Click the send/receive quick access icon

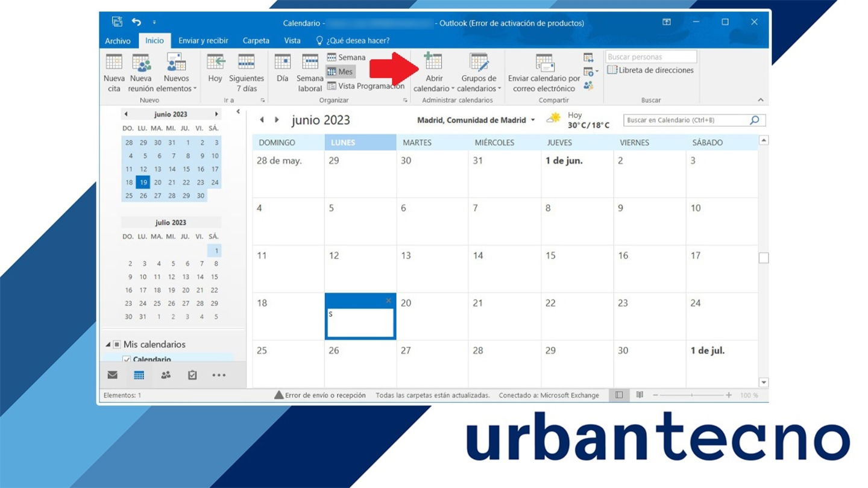click(117, 22)
